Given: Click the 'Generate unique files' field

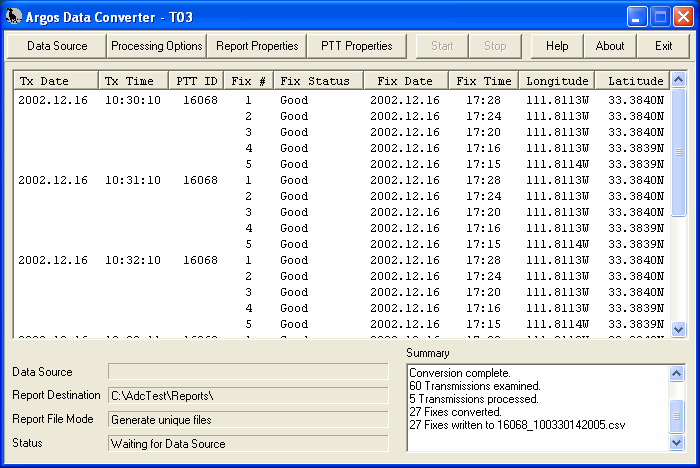Looking at the screenshot, I should tap(248, 420).
